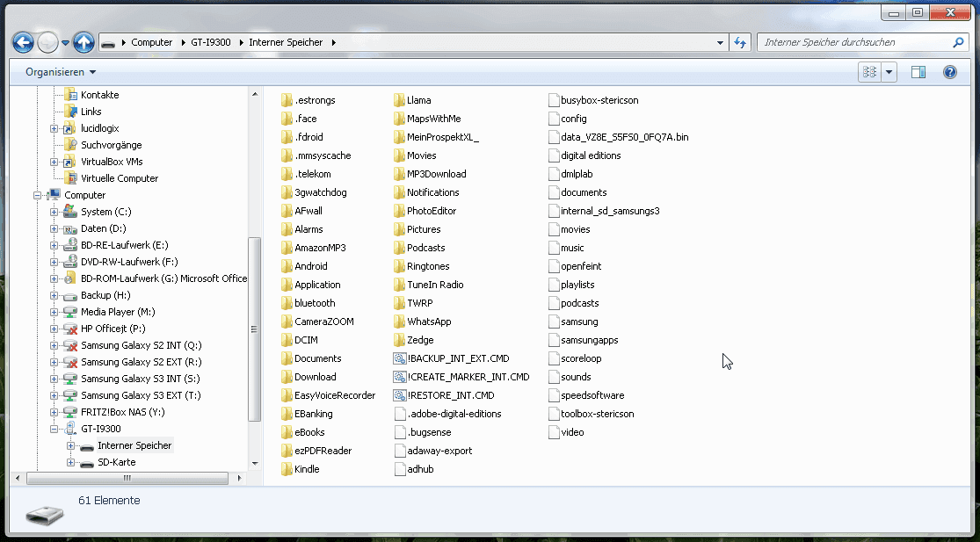This screenshot has height=542, width=980.
Task: Change the view with the view icon button
Action: pyautogui.click(x=869, y=72)
